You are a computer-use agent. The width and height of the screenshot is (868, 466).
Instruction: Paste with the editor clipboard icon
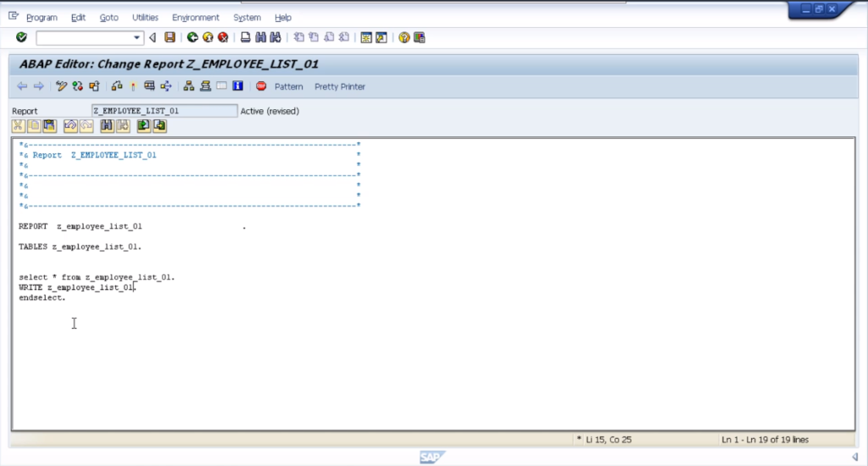[x=50, y=126]
